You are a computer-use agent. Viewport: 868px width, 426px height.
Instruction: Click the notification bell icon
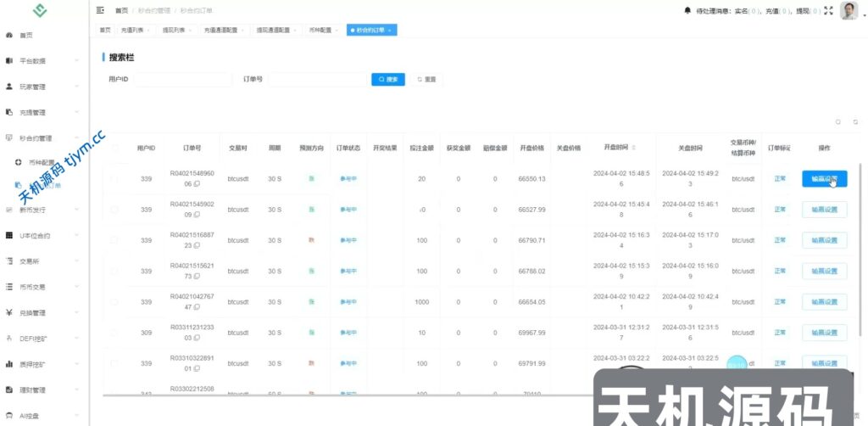(x=687, y=10)
